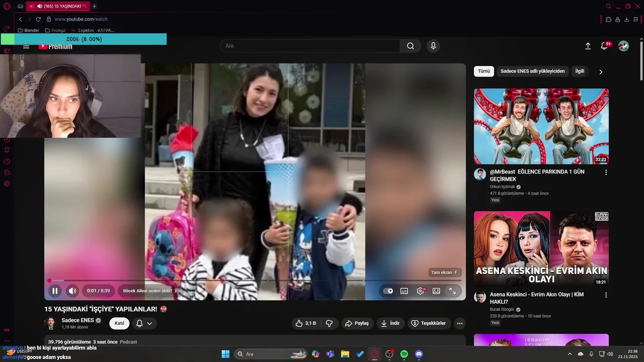Open options menu for Asena Keskinci video
This screenshot has width=644, height=362.
(x=606, y=295)
